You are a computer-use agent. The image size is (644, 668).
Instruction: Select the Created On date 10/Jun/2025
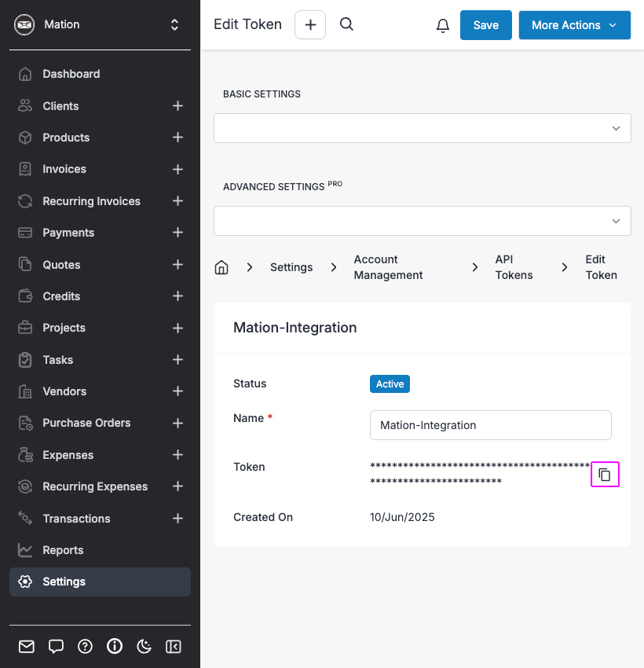coord(402,517)
